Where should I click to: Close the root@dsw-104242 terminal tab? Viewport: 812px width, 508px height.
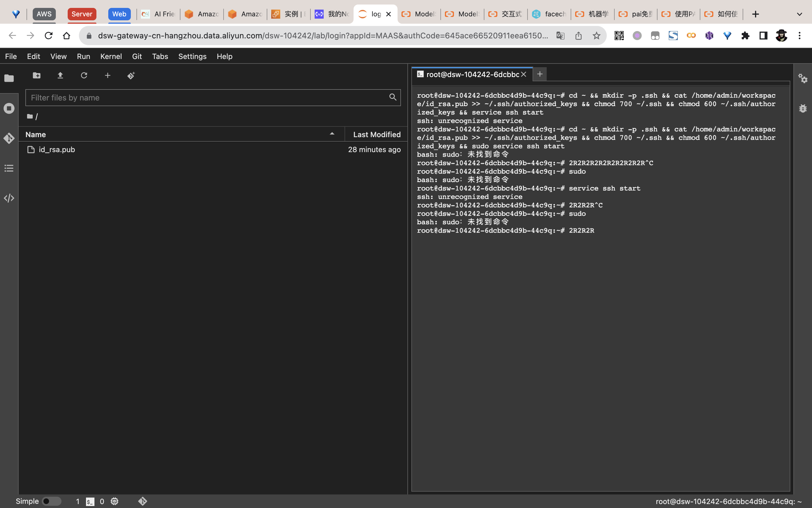524,74
